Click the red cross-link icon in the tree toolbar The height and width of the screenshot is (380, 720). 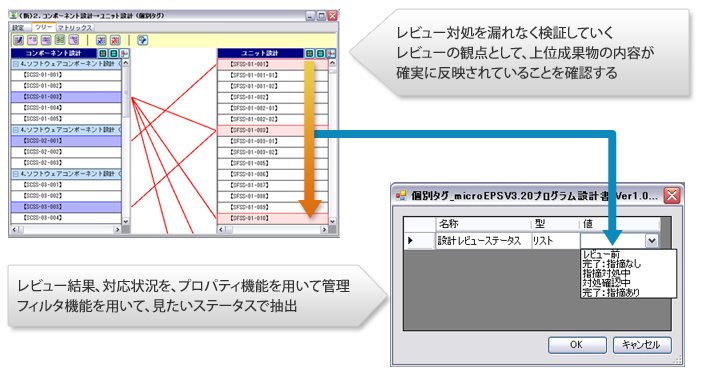click(x=115, y=40)
